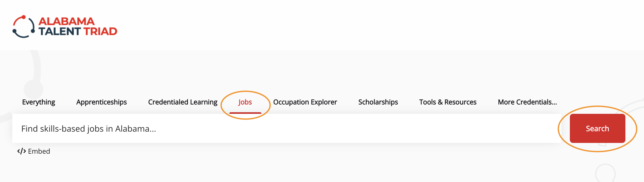Select the Credentialed Learning tab
Viewport: 644px width, 182px height.
tap(183, 102)
